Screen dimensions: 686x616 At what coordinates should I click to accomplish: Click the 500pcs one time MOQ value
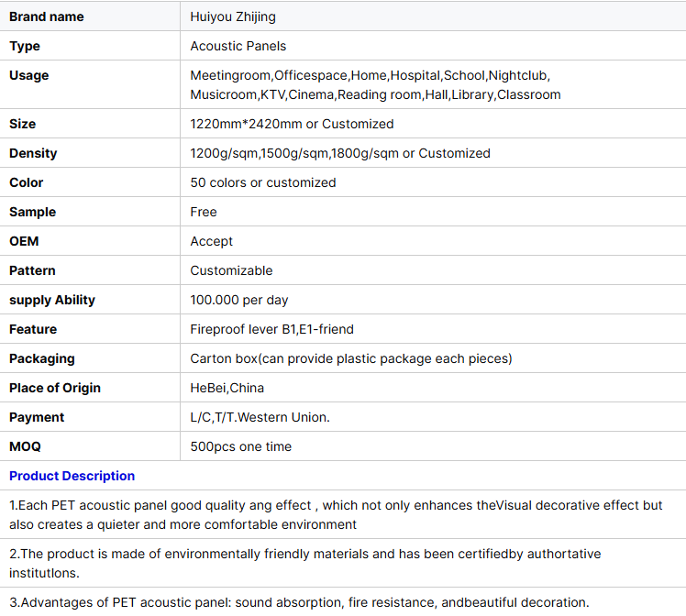coord(241,446)
